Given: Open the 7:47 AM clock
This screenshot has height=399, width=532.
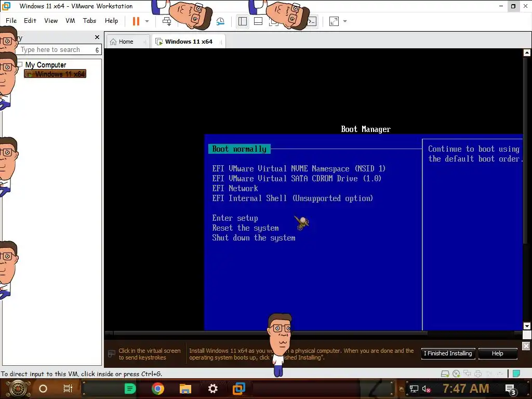Looking at the screenshot, I should pos(465,389).
